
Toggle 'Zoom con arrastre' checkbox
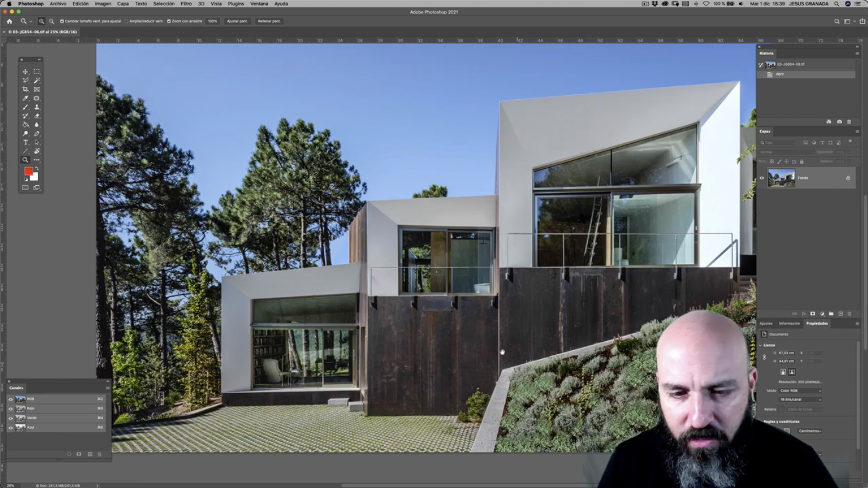169,21
